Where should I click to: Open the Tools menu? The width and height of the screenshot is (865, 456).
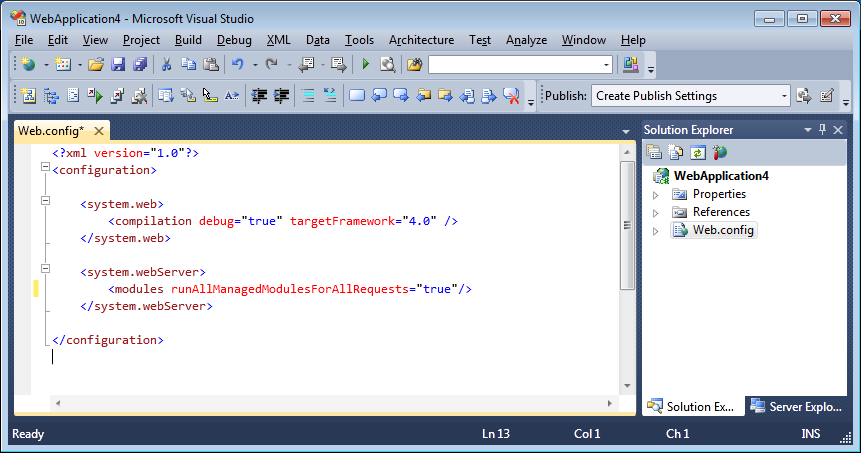click(359, 40)
